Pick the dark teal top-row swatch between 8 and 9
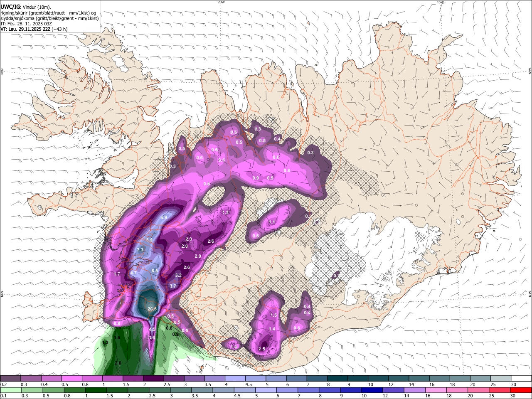Image resolution: width=532 pixels, height=399 pixels. pos(337,379)
